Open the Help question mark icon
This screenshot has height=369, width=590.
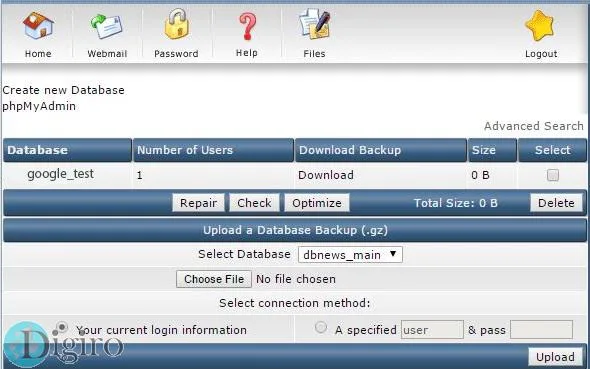click(x=247, y=26)
